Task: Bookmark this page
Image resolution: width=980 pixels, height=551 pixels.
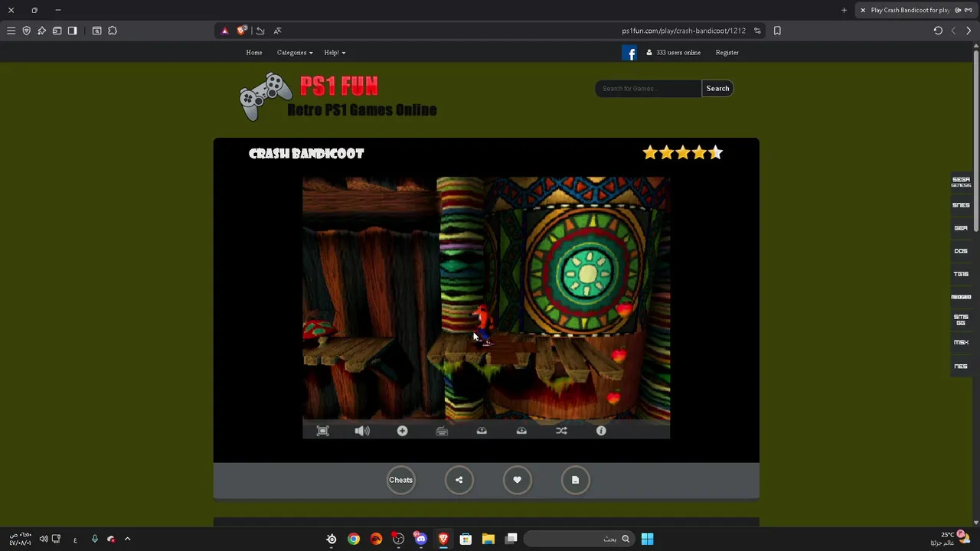Action: click(x=777, y=31)
